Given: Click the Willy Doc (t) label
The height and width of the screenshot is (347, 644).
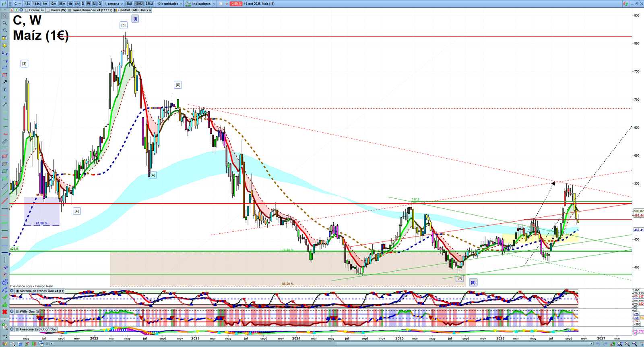Looking at the screenshot, I should pos(29,312).
